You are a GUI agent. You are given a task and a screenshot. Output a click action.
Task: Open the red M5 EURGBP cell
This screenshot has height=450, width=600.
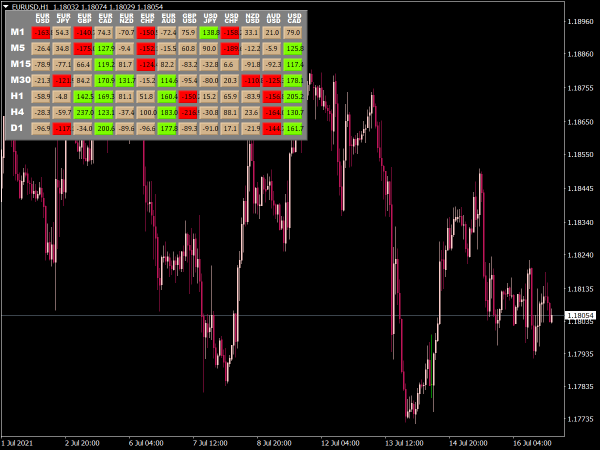point(83,49)
